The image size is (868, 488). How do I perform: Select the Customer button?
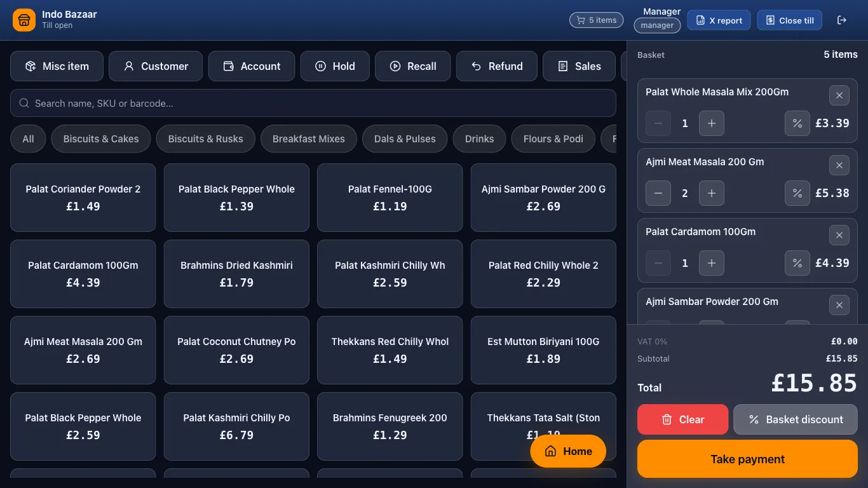156,66
